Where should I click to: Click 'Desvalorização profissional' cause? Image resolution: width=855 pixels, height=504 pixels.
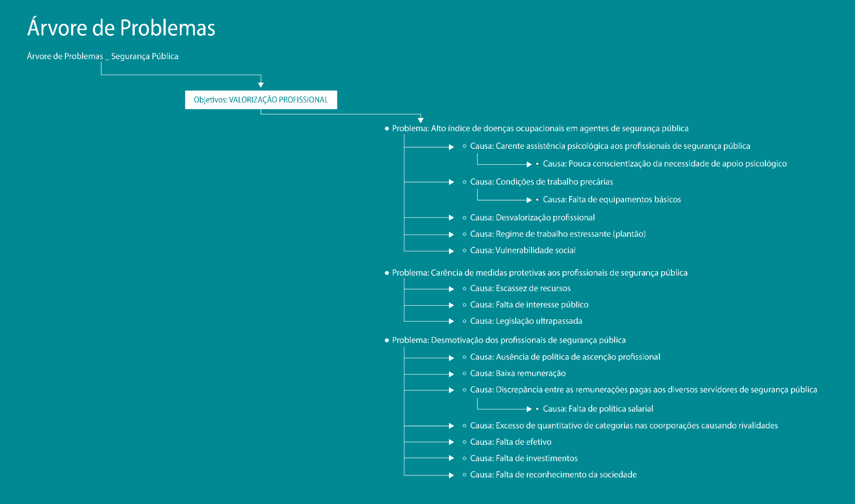532,217
